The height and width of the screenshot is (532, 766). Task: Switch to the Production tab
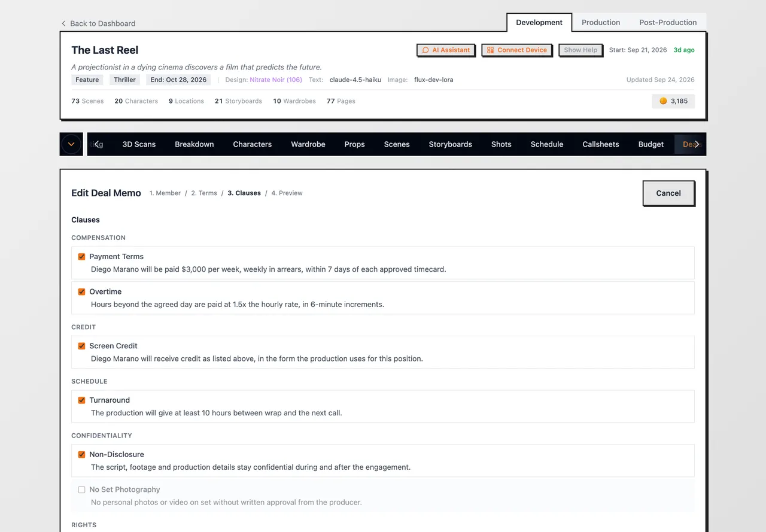point(601,22)
